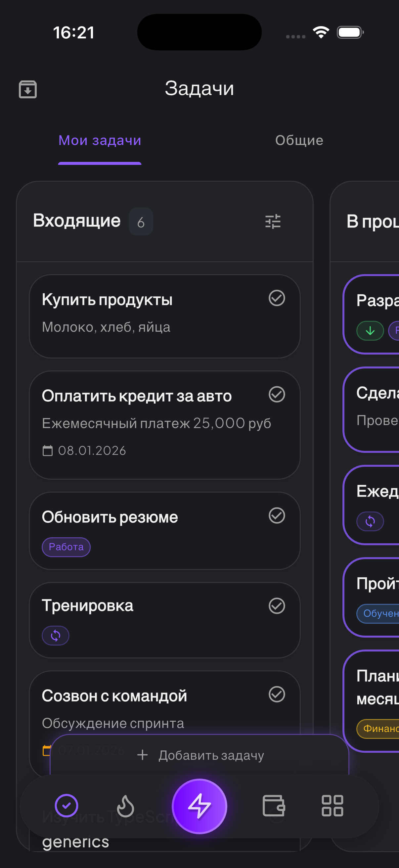This screenshot has width=399, height=868.
Task: Open the archive icon in the top left
Action: click(27, 89)
